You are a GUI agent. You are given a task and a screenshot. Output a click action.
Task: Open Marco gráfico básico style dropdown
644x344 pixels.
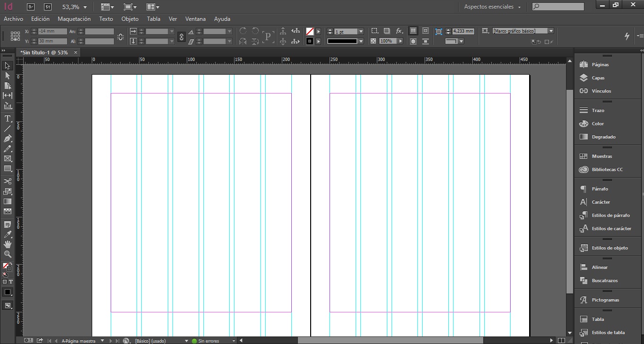point(551,31)
